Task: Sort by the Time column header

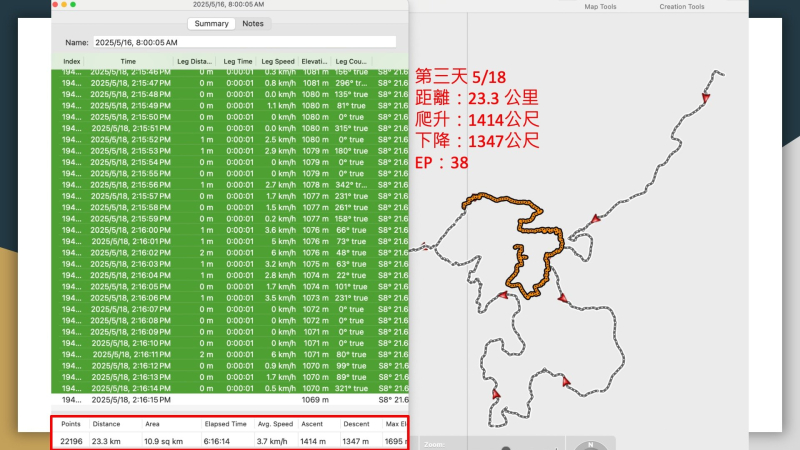Action: 128,61
